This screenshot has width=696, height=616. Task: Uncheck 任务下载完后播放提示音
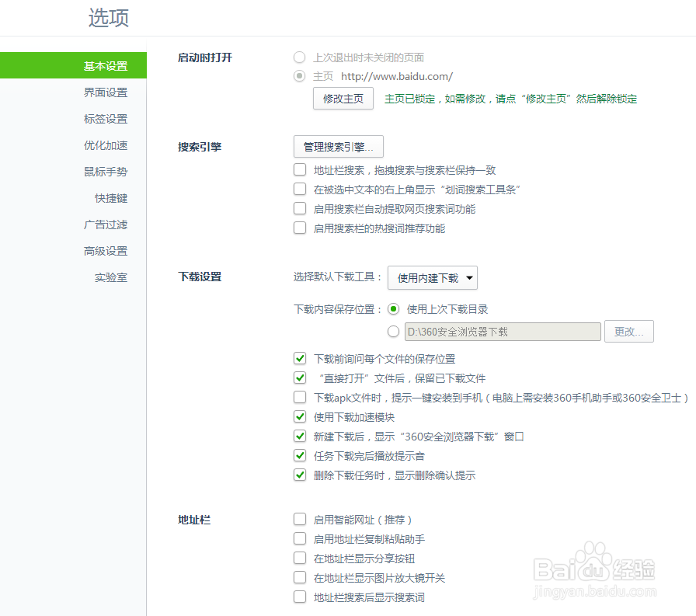(x=300, y=455)
